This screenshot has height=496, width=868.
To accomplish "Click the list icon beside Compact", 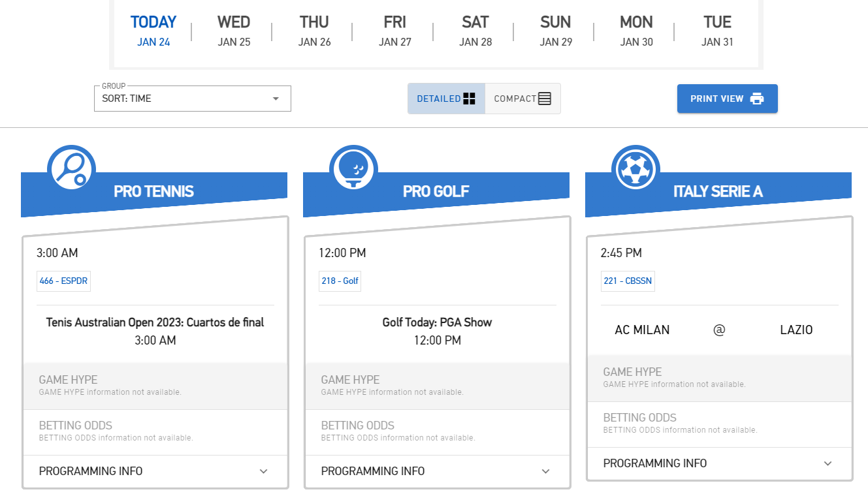I will coord(545,99).
